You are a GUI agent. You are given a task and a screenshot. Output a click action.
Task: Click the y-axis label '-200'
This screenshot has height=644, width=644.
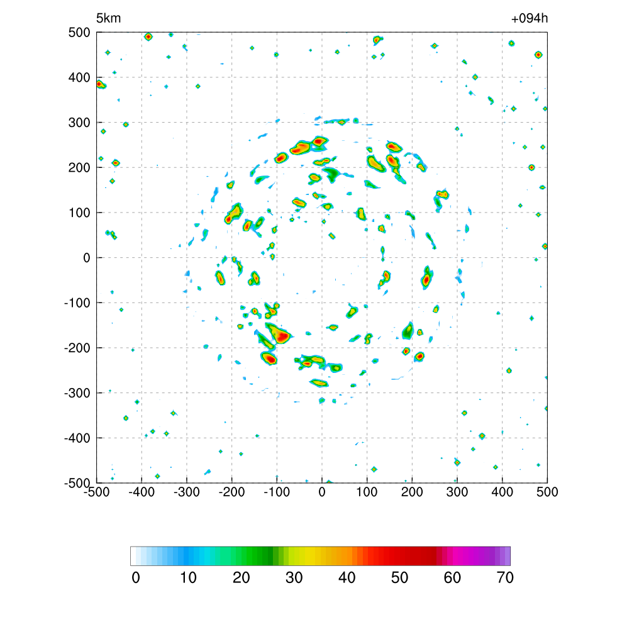coord(77,348)
